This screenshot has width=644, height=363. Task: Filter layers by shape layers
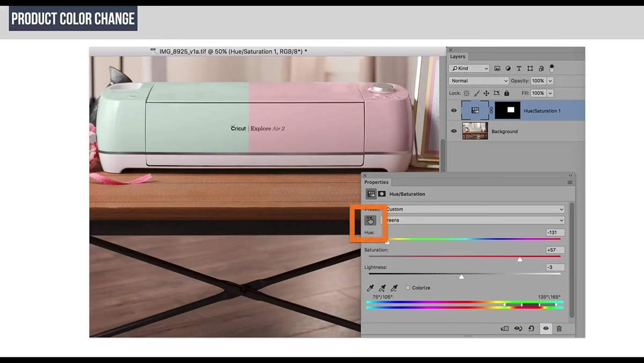pyautogui.click(x=530, y=69)
